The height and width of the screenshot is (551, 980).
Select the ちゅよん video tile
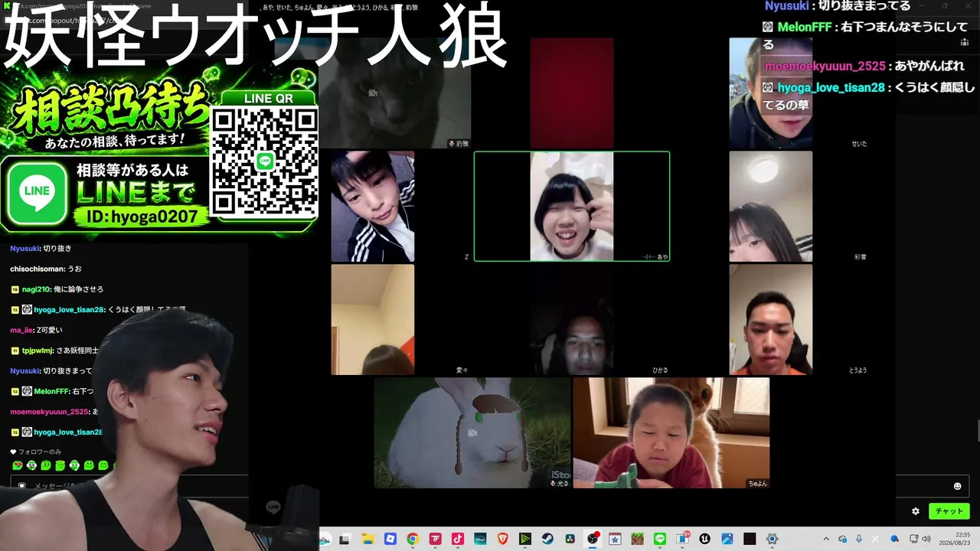(x=671, y=433)
